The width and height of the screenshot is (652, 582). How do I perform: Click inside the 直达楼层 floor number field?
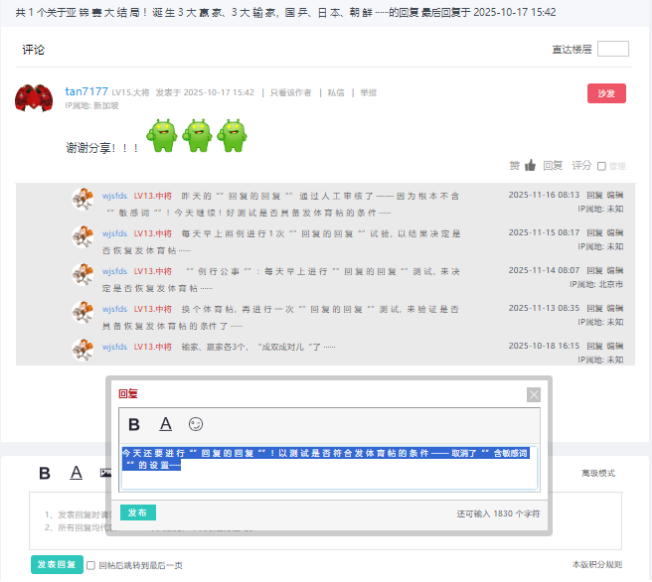click(613, 49)
